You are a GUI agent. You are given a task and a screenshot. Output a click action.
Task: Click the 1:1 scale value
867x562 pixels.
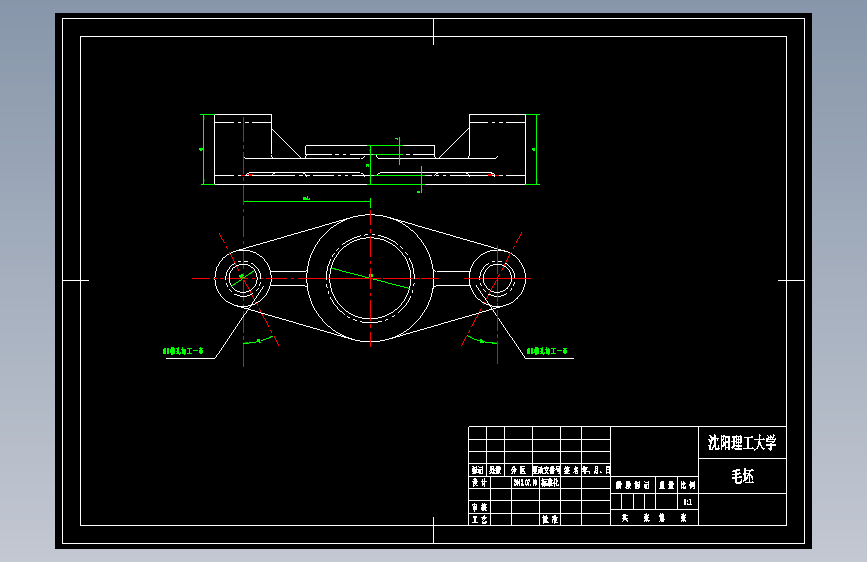[x=688, y=502]
